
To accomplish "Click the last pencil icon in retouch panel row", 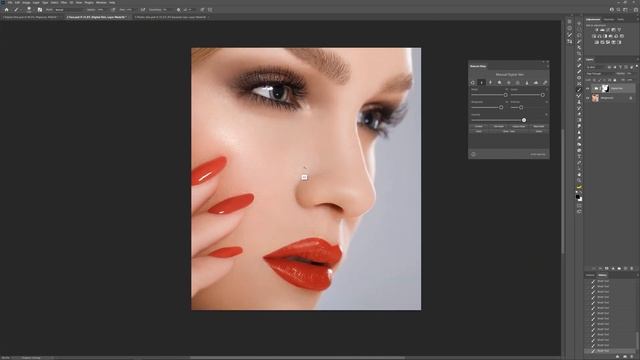I will click(x=545, y=82).
